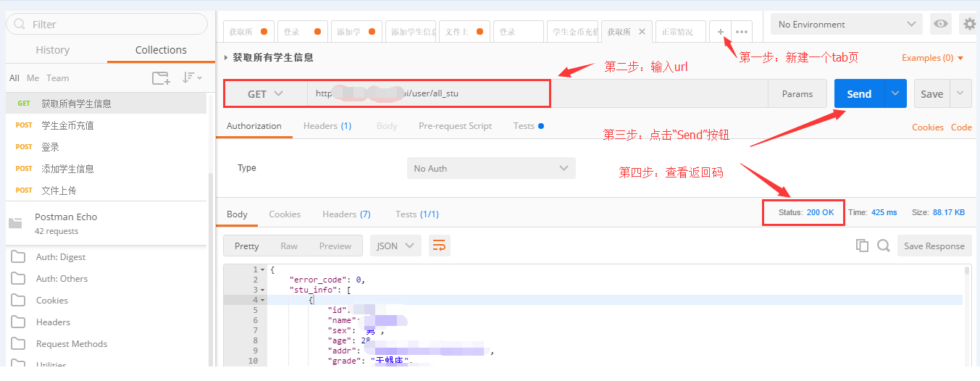Open the GET method dropdown
980x381 pixels.
(x=265, y=93)
